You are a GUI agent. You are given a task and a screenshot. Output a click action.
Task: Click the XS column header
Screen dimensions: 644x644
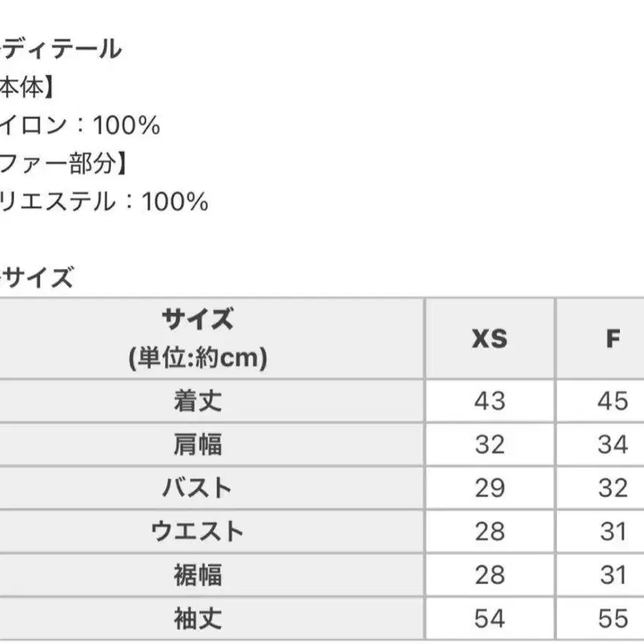[x=489, y=338]
